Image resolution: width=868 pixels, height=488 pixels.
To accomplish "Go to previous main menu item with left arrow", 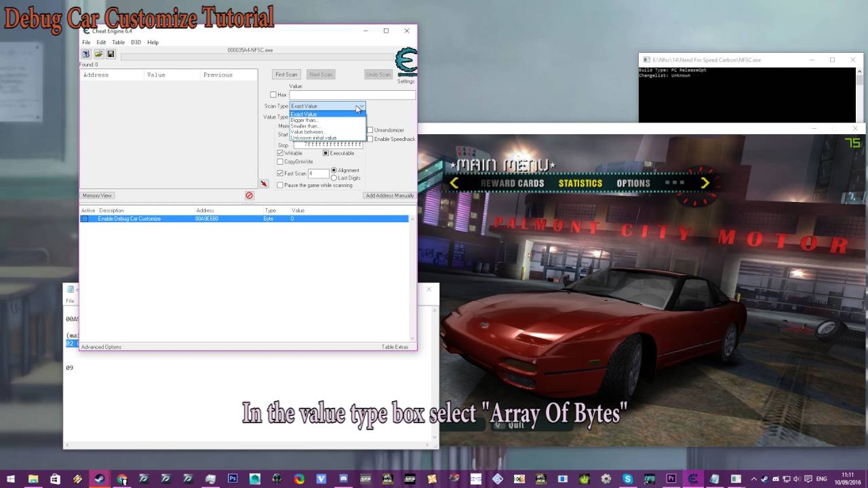I will coord(454,182).
